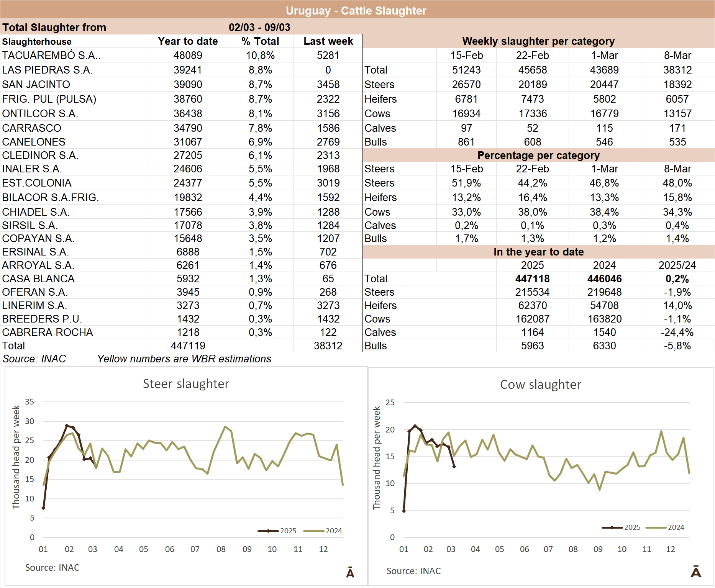Select the Uruguay - Cattle Slaughter title banner

pyautogui.click(x=356, y=10)
